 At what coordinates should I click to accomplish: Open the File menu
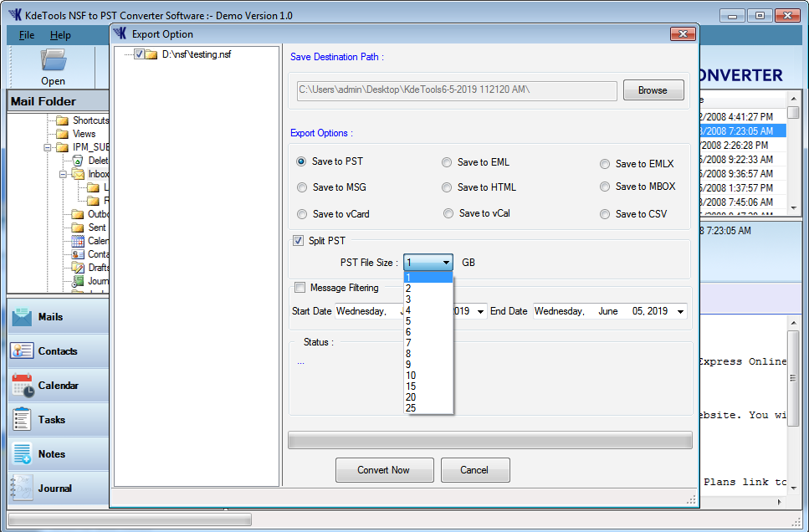(27, 35)
